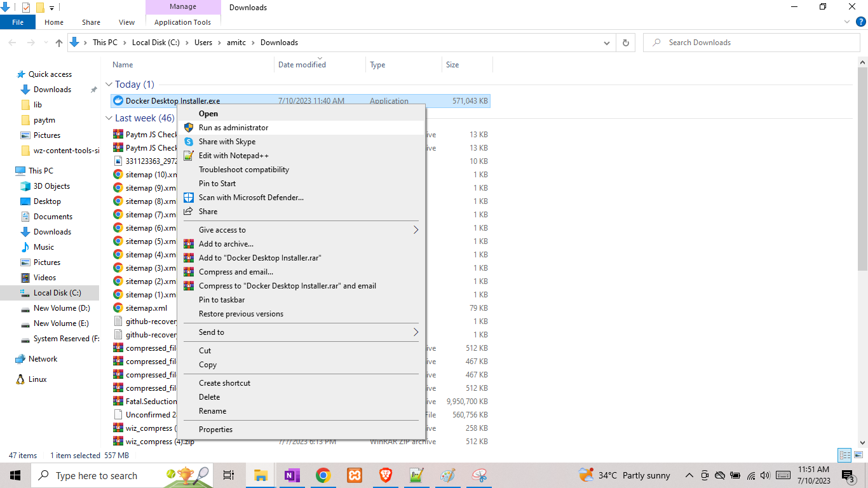Click the Refresh icon beside the address bar

[626, 42]
